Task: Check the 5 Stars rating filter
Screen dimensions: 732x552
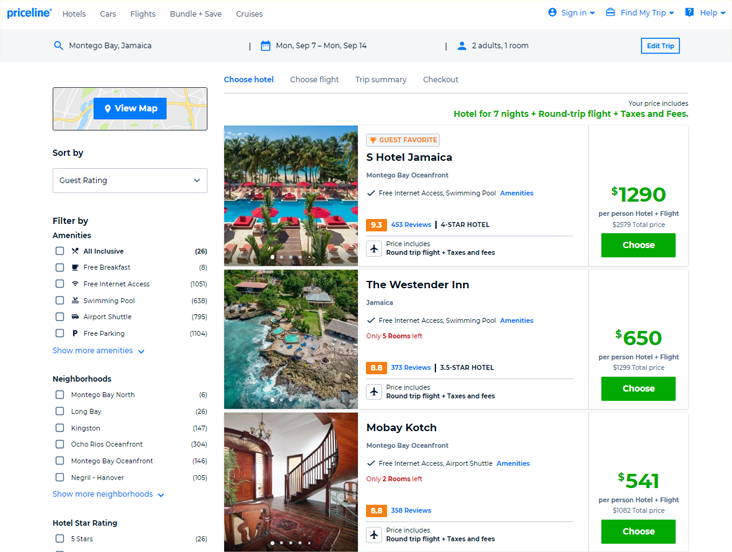Action: point(60,538)
